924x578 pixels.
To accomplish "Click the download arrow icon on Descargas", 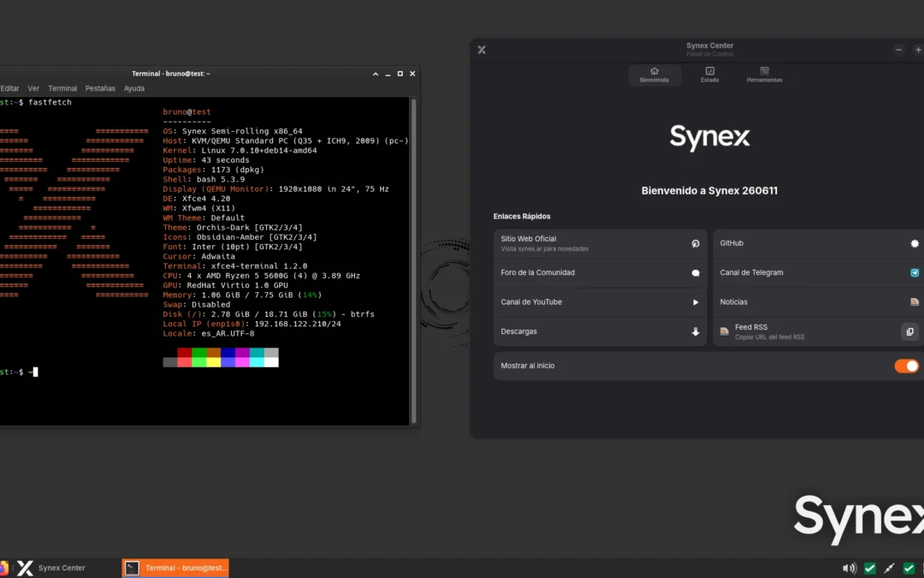I will 696,332.
